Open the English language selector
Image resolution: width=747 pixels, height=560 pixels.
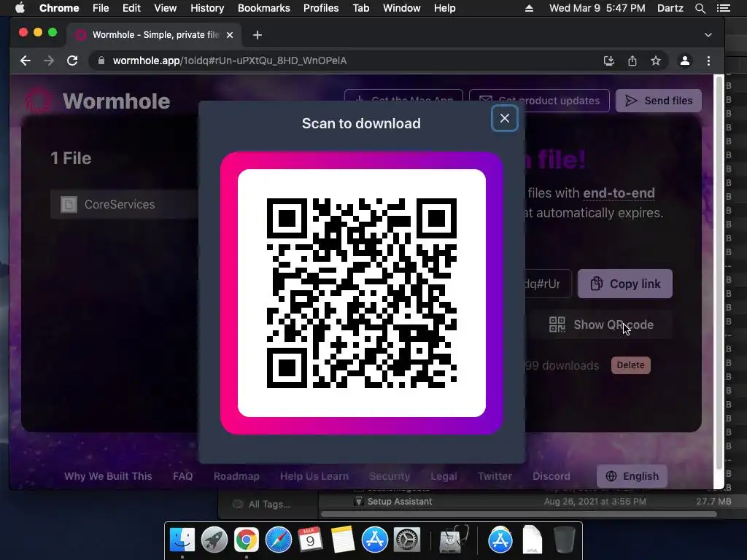(632, 476)
